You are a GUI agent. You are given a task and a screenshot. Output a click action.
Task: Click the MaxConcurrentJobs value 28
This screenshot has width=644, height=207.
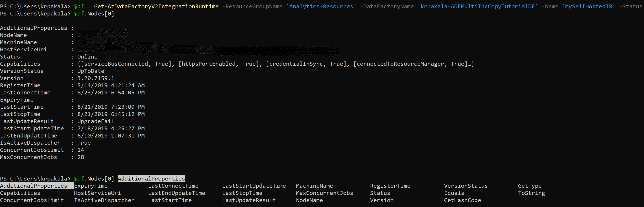81,157
